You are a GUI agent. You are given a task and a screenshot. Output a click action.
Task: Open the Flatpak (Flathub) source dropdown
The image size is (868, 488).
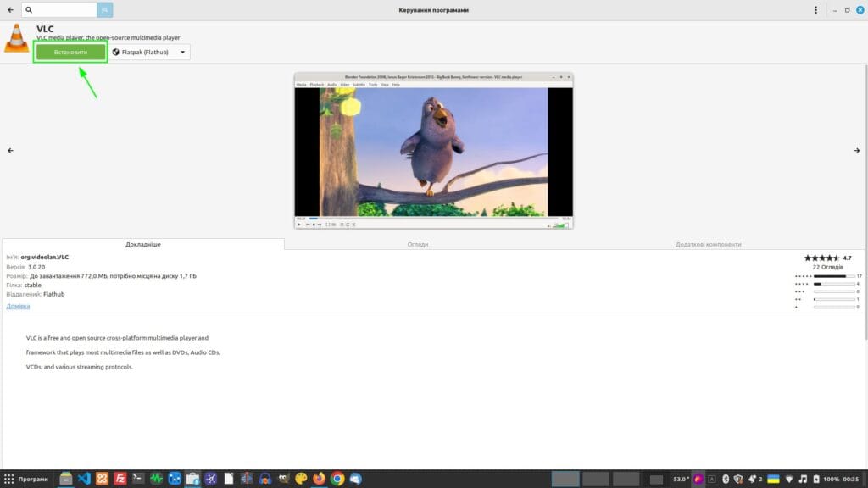(x=149, y=52)
